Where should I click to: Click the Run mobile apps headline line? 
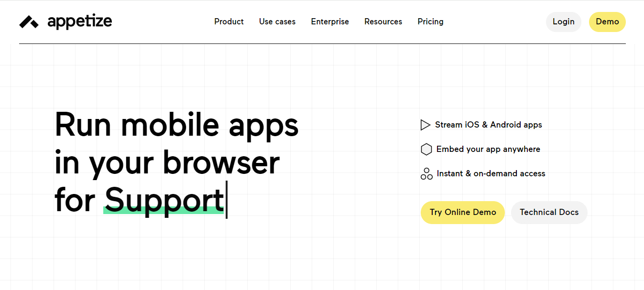[x=176, y=125]
